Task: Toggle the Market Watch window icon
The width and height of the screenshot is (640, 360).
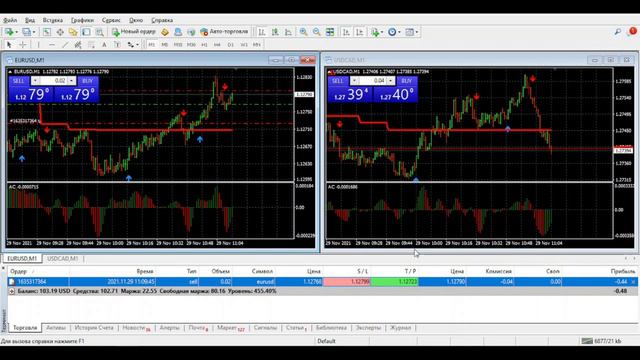Action: 47,32
